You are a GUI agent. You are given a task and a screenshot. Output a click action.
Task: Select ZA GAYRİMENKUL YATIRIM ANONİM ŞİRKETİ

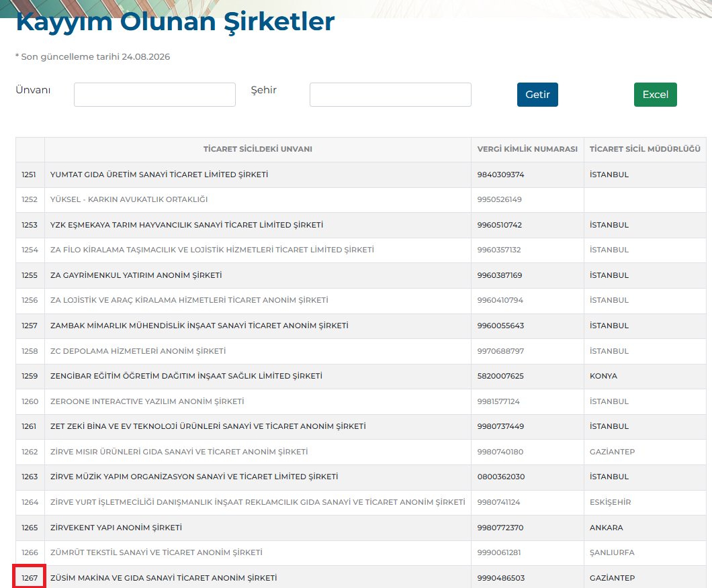136,275
